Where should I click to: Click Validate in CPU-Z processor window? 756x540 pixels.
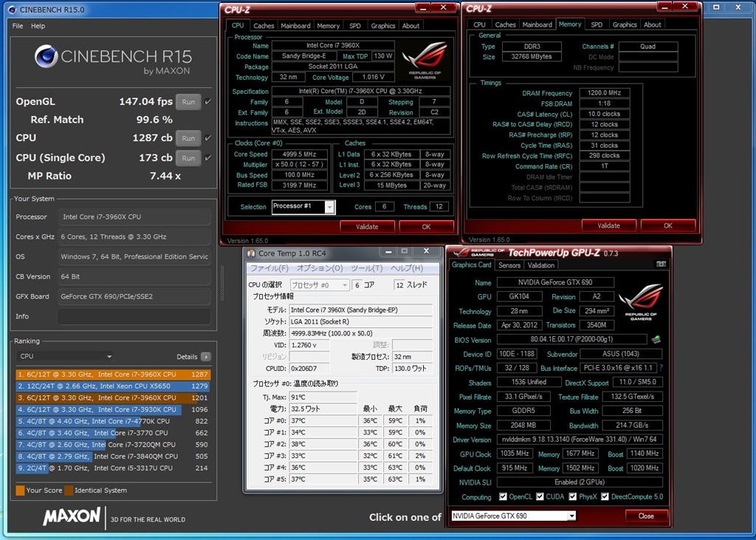point(367,226)
